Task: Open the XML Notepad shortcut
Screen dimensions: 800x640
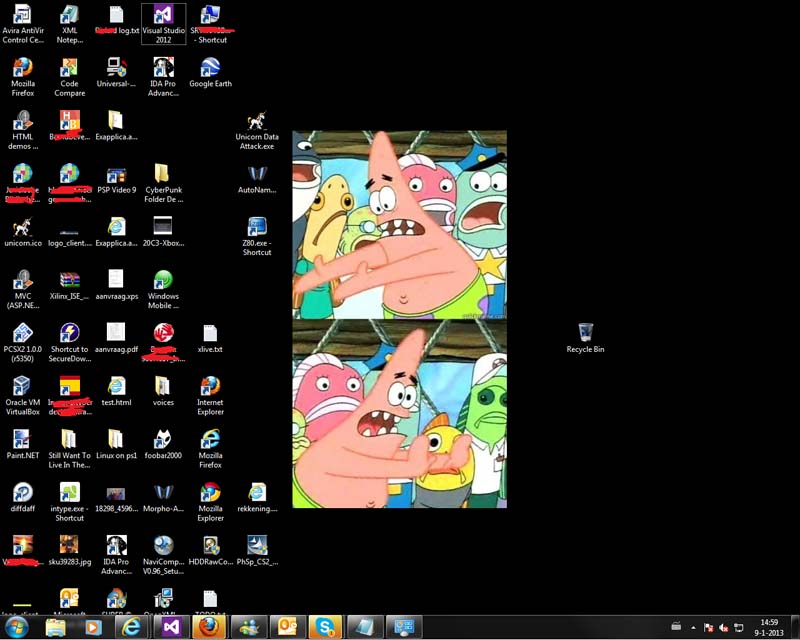Action: [x=70, y=23]
